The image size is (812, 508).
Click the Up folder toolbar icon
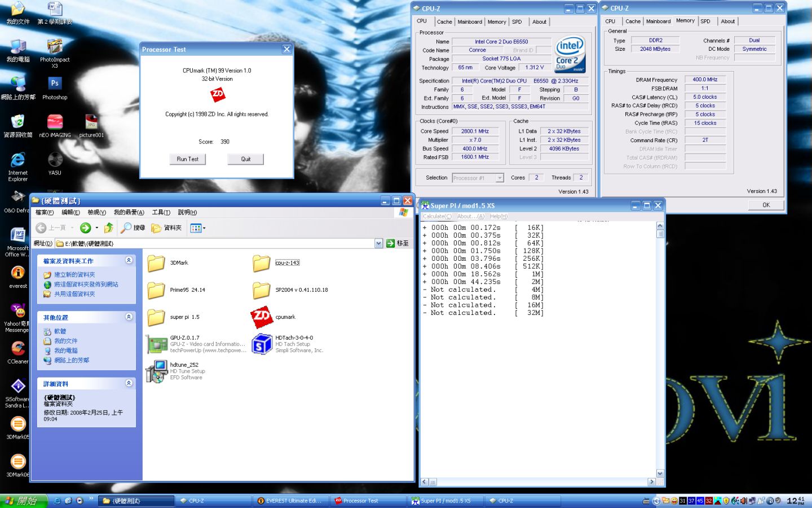tap(109, 228)
